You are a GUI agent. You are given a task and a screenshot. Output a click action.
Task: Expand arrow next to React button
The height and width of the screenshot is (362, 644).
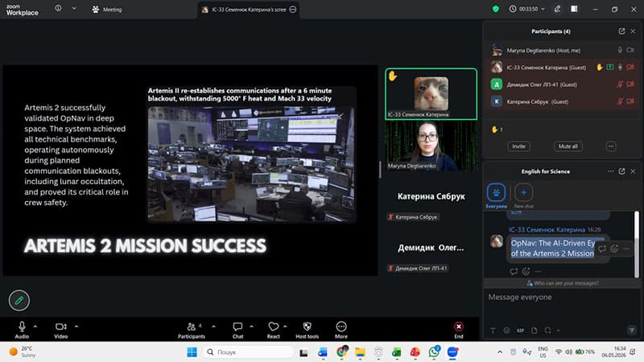[285, 327]
